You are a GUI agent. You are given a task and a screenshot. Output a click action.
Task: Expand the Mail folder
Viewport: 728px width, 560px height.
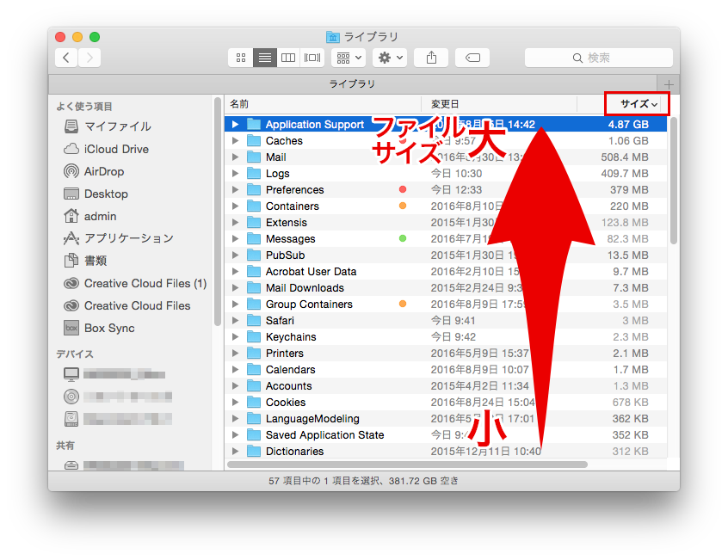click(x=236, y=157)
